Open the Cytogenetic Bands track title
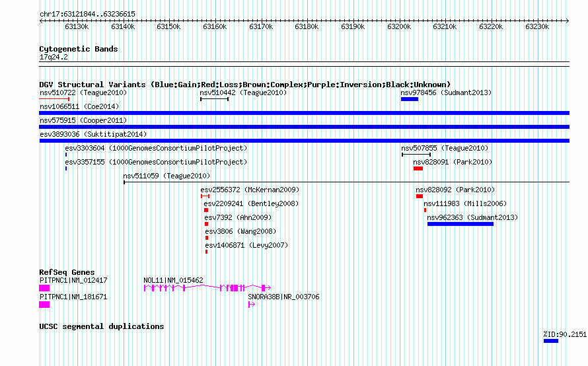 click(79, 49)
